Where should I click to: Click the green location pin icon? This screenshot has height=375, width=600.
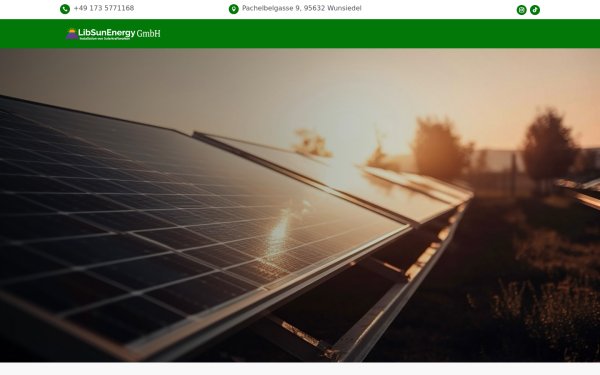pos(233,9)
